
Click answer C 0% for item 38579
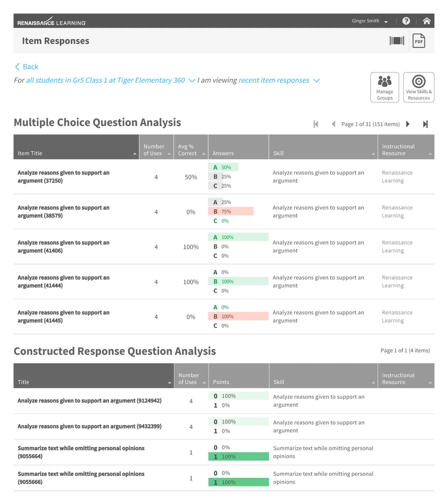pos(221,221)
